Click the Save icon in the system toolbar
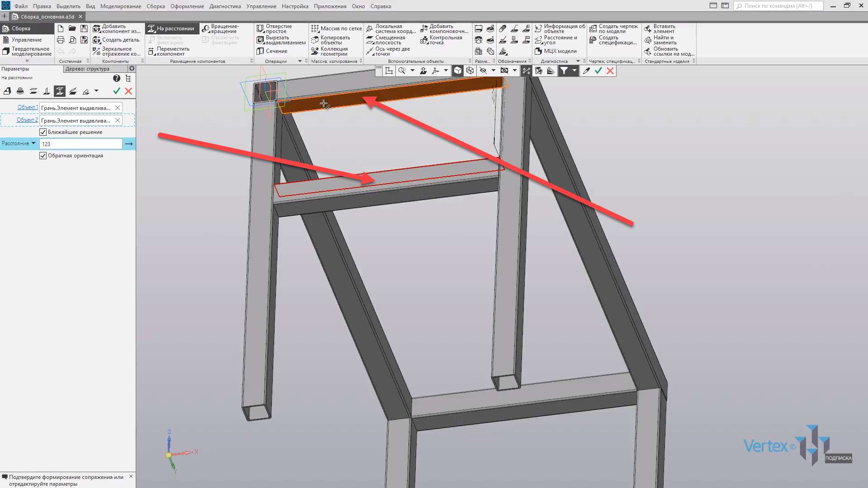Image resolution: width=868 pixels, height=488 pixels. click(84, 28)
